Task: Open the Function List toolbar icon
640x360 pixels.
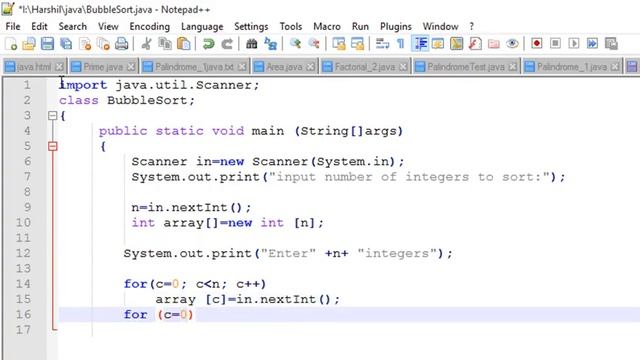Action: [475, 44]
